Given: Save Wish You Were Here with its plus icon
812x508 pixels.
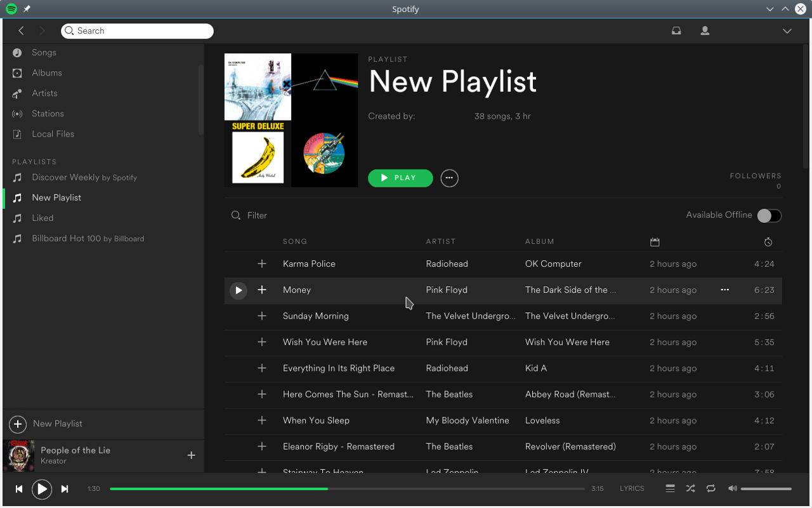Looking at the screenshot, I should tap(261, 342).
